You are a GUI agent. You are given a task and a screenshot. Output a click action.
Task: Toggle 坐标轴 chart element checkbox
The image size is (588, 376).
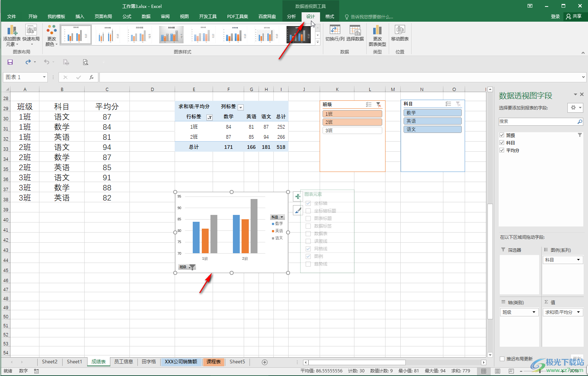coord(308,203)
